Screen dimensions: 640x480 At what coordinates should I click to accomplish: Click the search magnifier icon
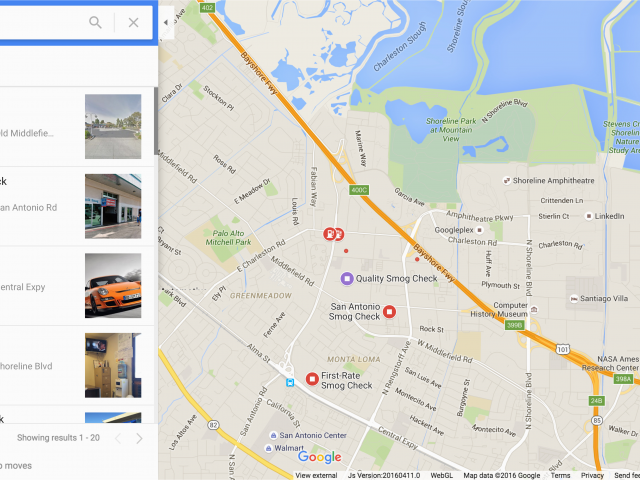tap(95, 22)
